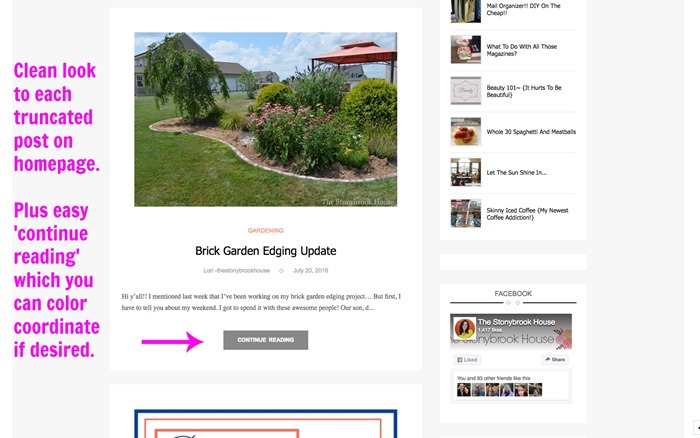Open Let The Sun Shine In post link

[x=517, y=172]
